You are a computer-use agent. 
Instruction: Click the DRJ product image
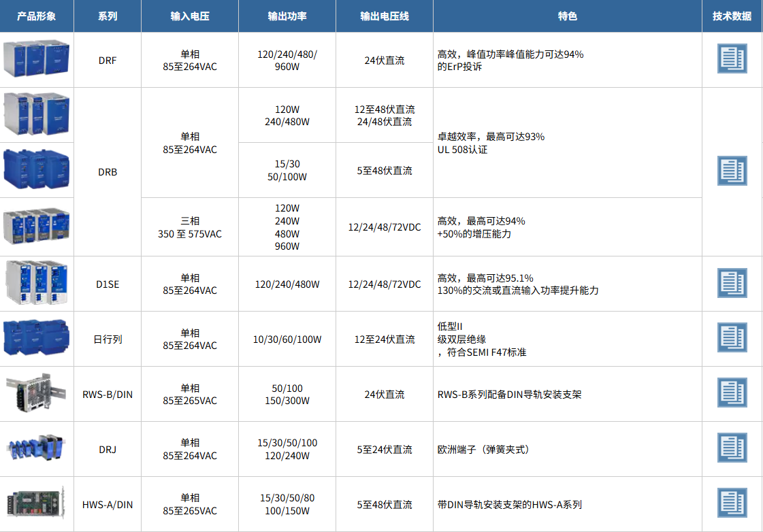[37, 448]
